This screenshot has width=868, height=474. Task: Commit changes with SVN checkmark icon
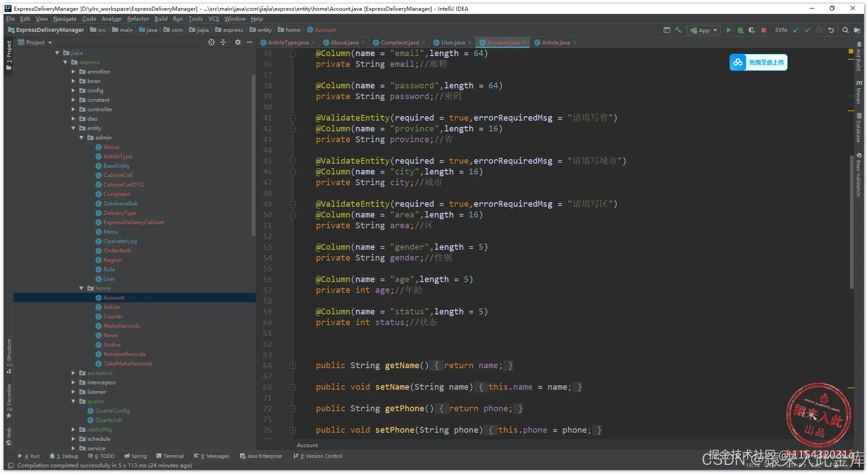808,30
